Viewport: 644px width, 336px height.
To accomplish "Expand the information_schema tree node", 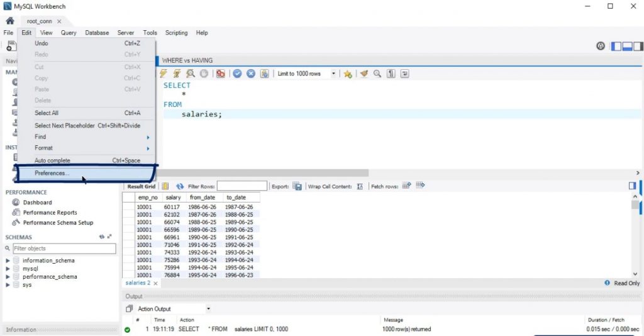I will pos(8,260).
